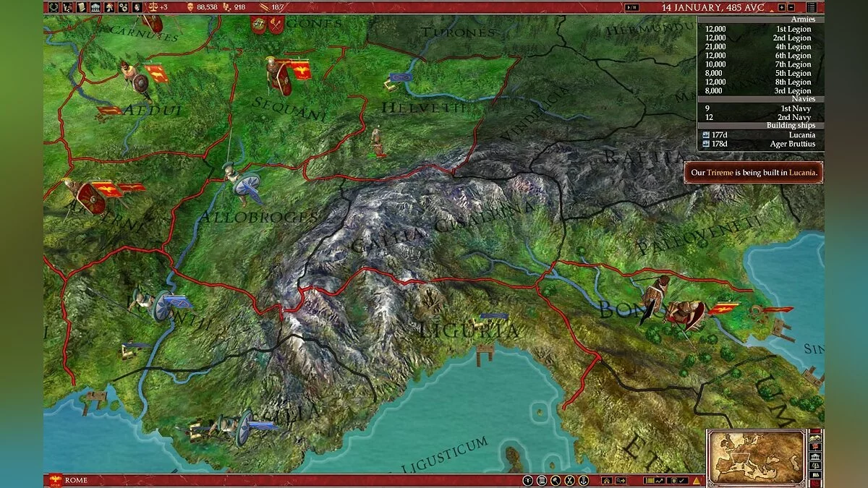The height and width of the screenshot is (488, 868).
Task: Click the crossed swords icon beside 18.7
Action: [263, 7]
